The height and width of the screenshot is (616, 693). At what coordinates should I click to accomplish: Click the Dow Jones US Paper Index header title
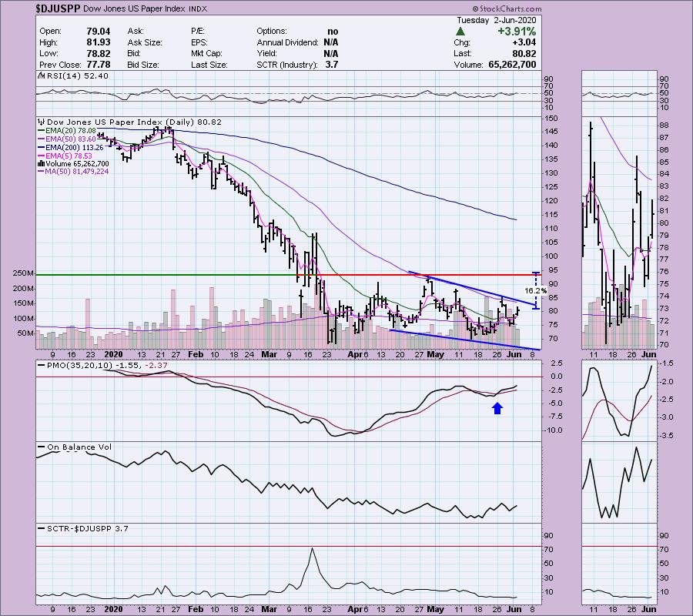point(134,8)
